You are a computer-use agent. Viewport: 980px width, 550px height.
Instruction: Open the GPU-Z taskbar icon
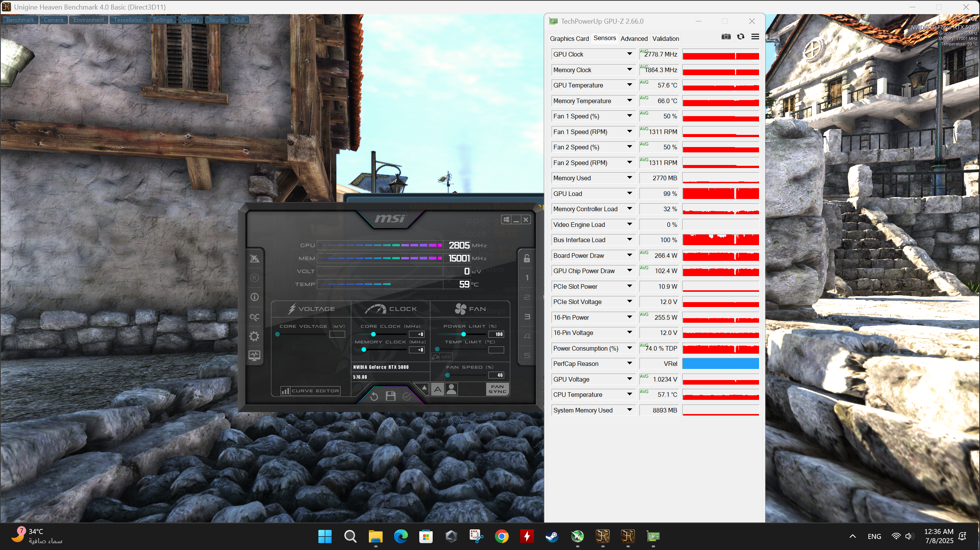click(x=653, y=536)
